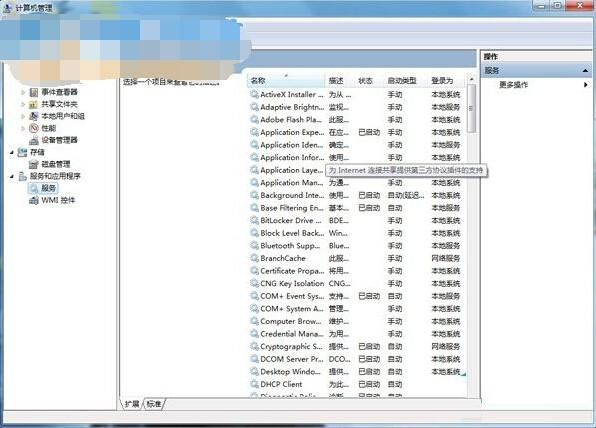Screen dimensions: 596x428
Task: Select 服务 in the left tree
Action: pyautogui.click(x=48, y=188)
